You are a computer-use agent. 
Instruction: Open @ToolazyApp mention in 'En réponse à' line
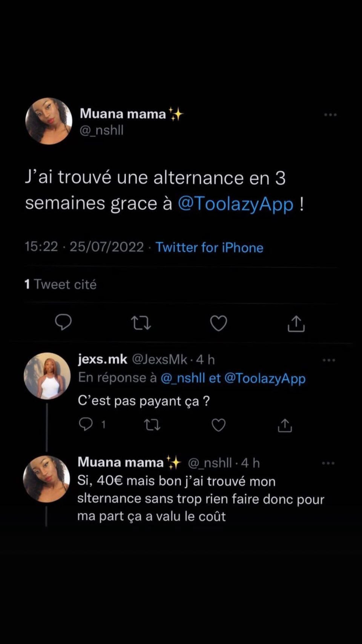tap(265, 378)
